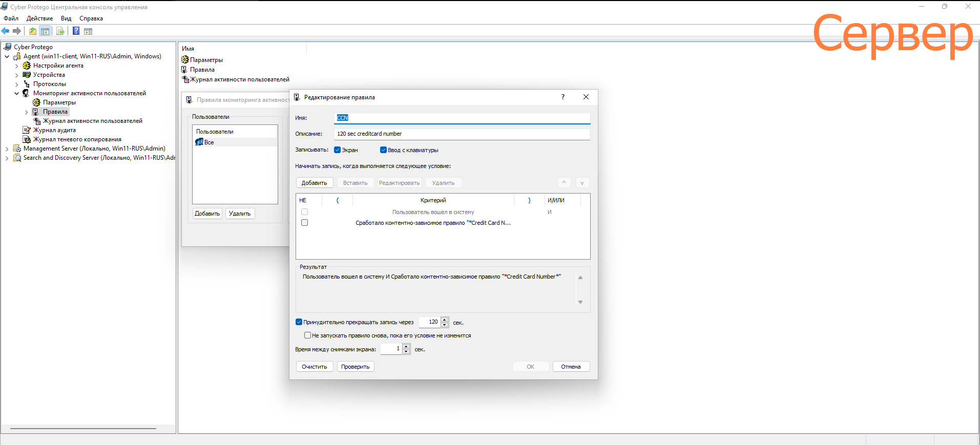Click the forced stop seconds value field

point(430,322)
